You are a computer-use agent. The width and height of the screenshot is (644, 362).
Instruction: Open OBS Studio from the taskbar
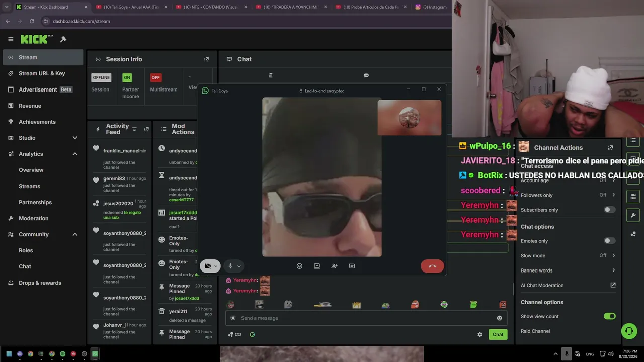point(84,354)
